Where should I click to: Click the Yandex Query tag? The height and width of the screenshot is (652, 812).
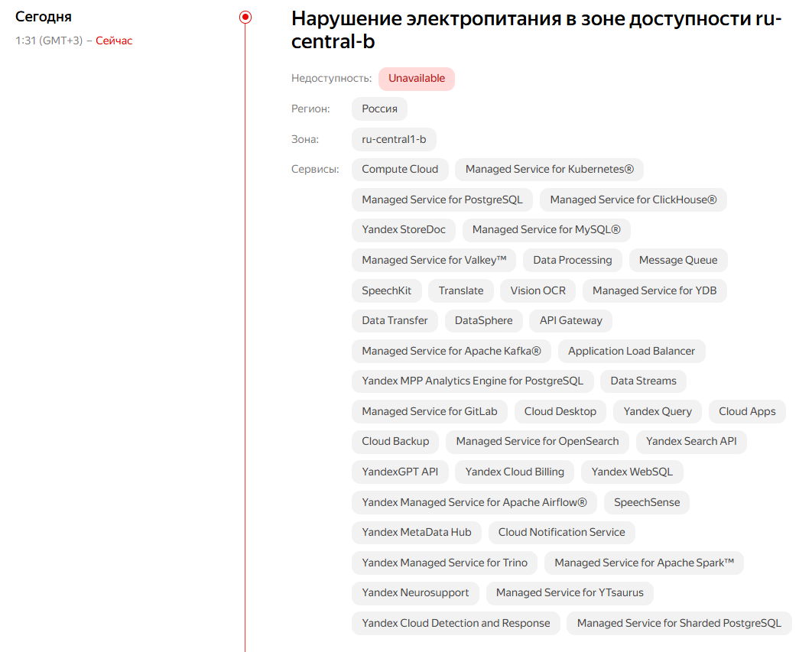pos(658,412)
